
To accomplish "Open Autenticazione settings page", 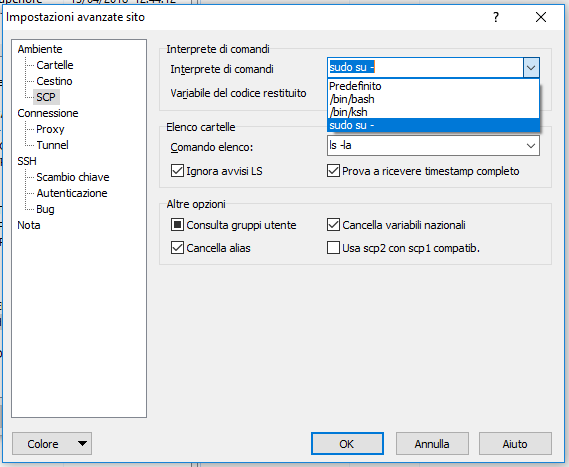I will pos(72,193).
